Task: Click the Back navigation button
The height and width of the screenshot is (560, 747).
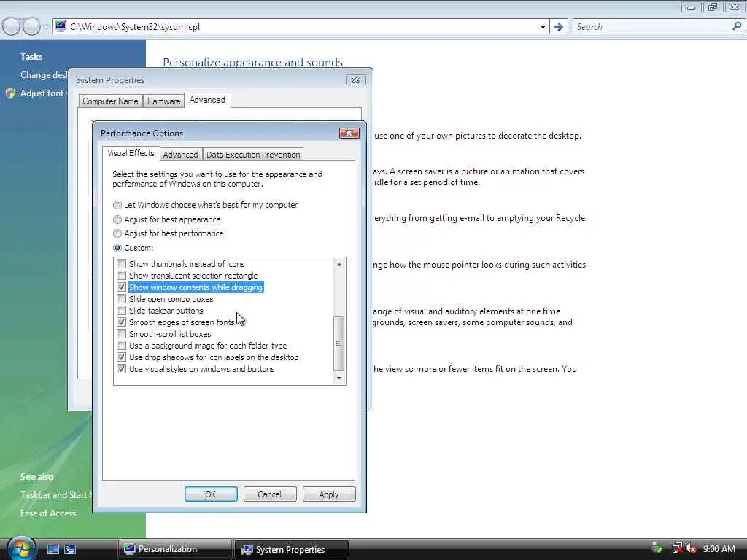Action: pos(12,27)
